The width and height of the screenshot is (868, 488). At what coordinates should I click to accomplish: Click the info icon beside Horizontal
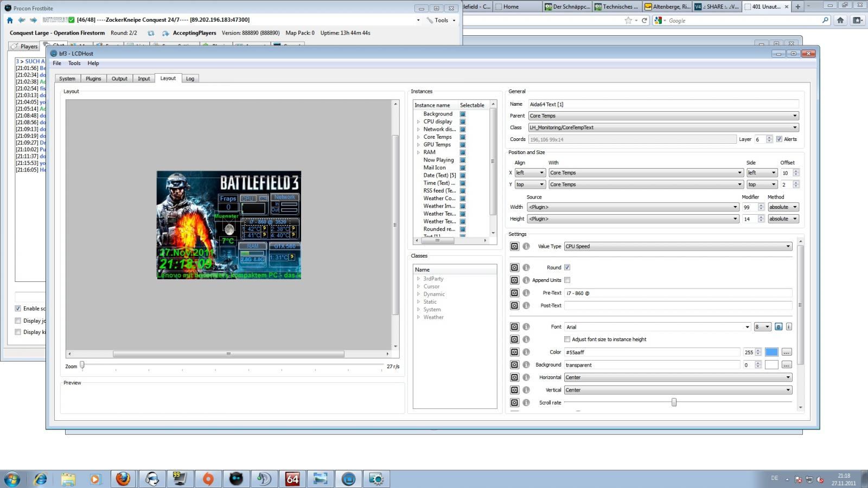point(526,377)
